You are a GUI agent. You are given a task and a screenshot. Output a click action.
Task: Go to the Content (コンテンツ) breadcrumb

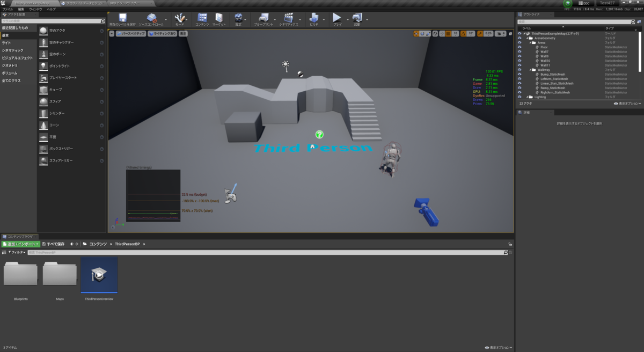point(98,244)
